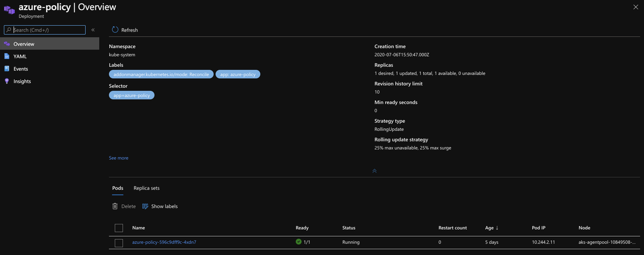Click the Events icon in sidebar

tap(7, 69)
